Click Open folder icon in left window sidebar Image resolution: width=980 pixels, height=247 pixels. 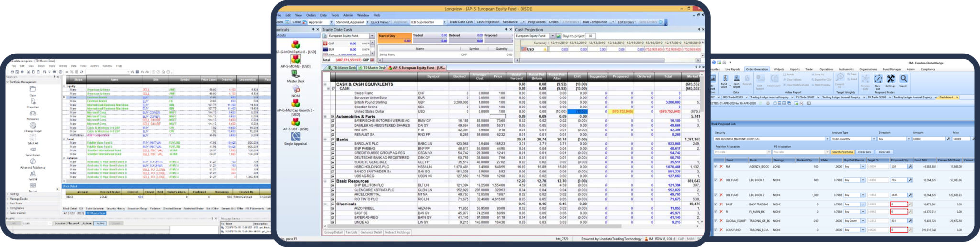coord(33,89)
